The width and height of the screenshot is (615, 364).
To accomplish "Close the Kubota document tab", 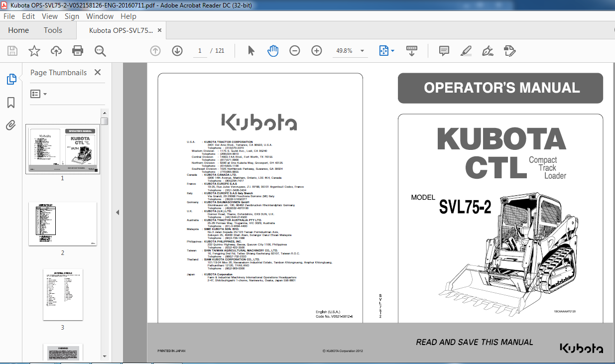I will pos(159,30).
